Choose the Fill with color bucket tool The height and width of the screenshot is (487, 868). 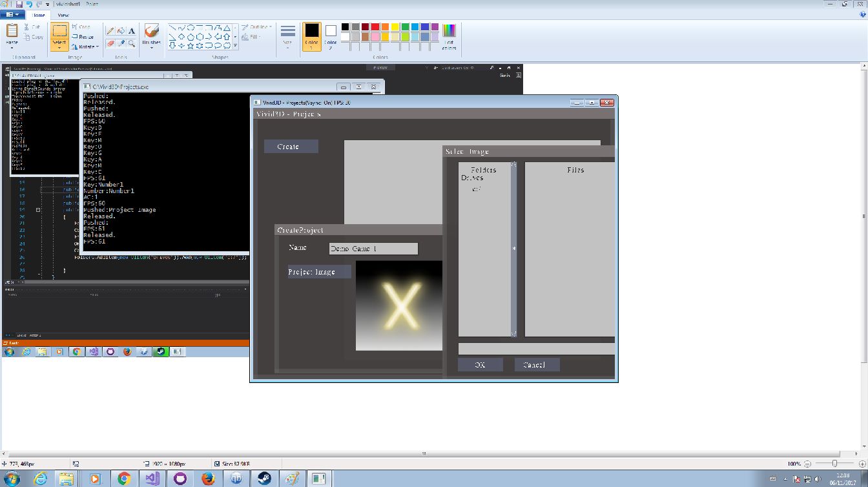(121, 30)
